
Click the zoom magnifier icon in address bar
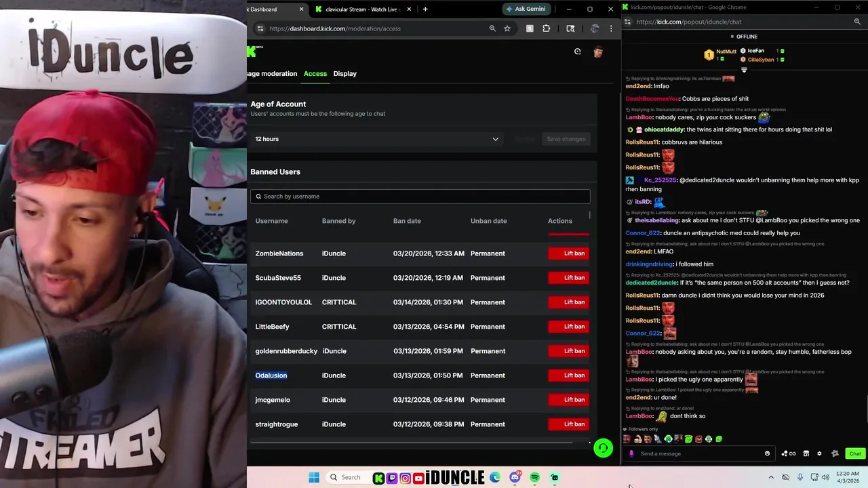tap(492, 28)
